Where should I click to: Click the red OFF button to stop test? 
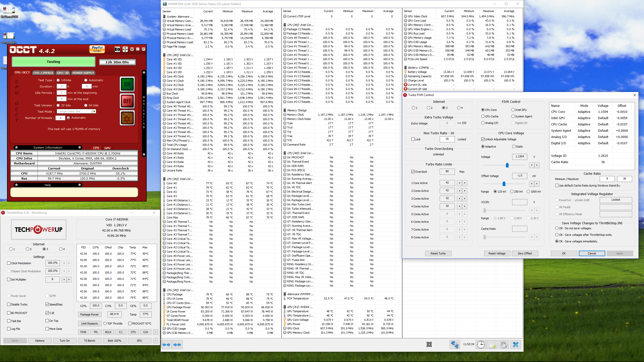(x=127, y=101)
